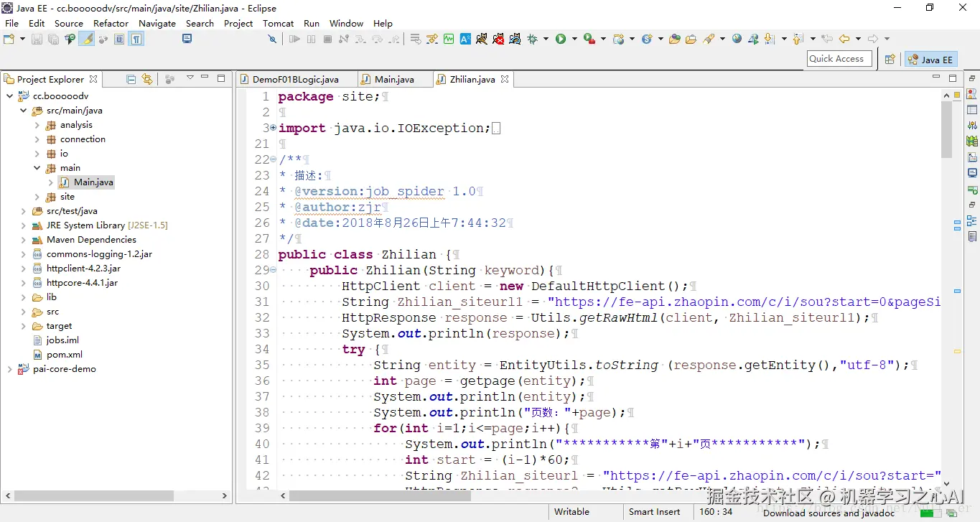
Task: Expand the Maven Dependencies node
Action: pyautogui.click(x=23, y=240)
